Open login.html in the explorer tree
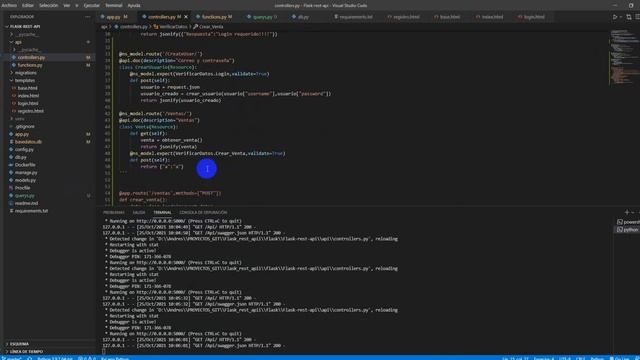The width and height of the screenshot is (640, 360). (x=28, y=103)
